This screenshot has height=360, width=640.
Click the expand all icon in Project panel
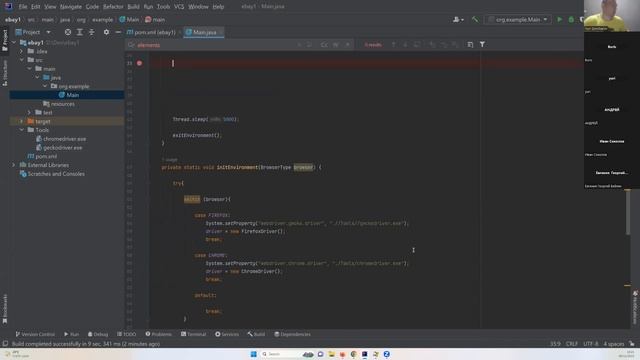(x=80, y=32)
